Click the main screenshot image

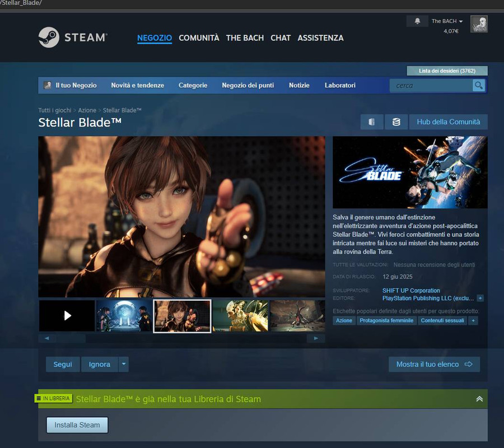click(181, 217)
